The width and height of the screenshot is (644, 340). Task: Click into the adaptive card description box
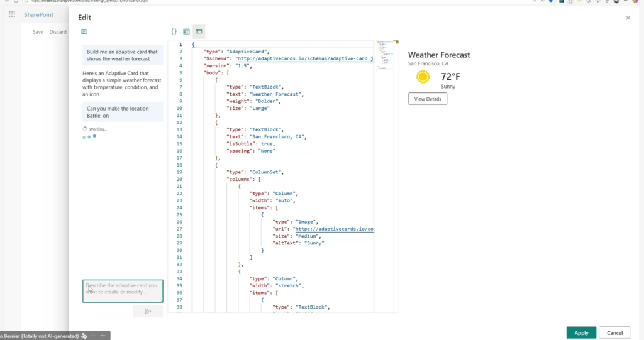[123, 291]
